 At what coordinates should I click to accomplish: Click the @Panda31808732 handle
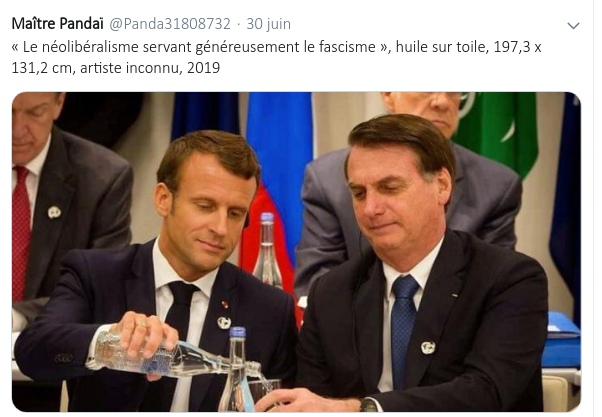pyautogui.click(x=170, y=24)
